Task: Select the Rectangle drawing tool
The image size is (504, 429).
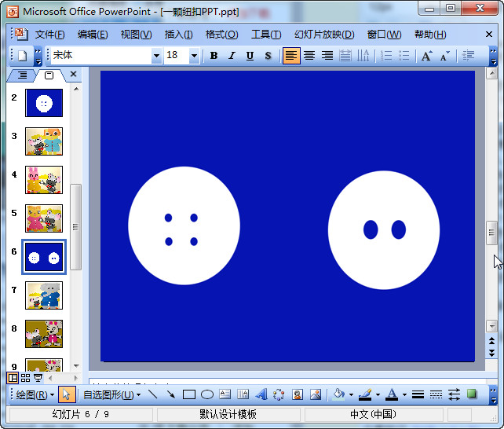Action: click(189, 394)
